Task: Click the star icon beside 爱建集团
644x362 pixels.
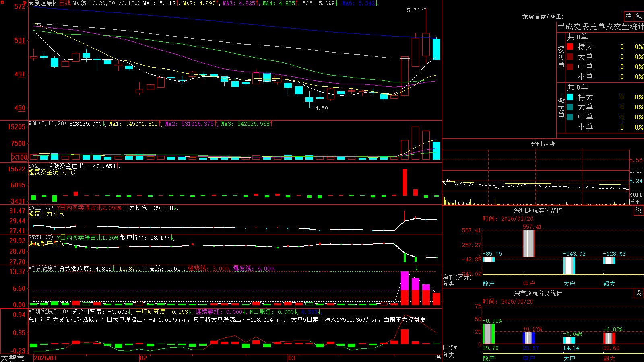Action: 31,3
